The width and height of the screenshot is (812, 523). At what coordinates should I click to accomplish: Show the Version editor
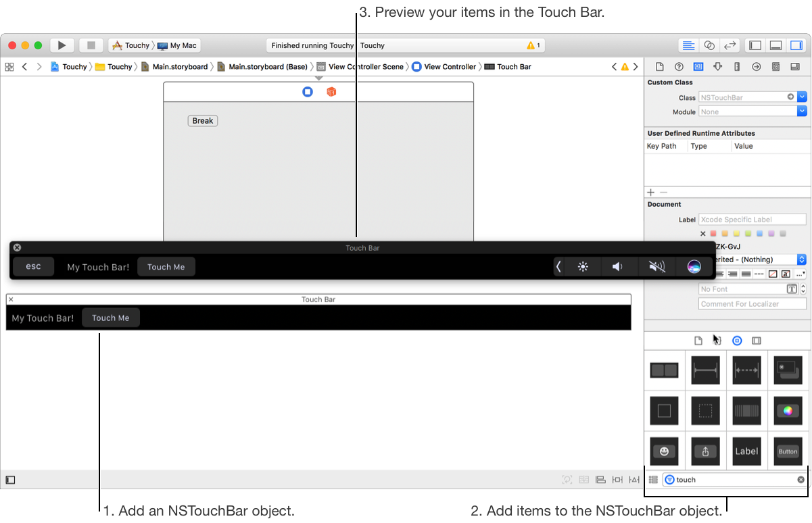click(730, 45)
